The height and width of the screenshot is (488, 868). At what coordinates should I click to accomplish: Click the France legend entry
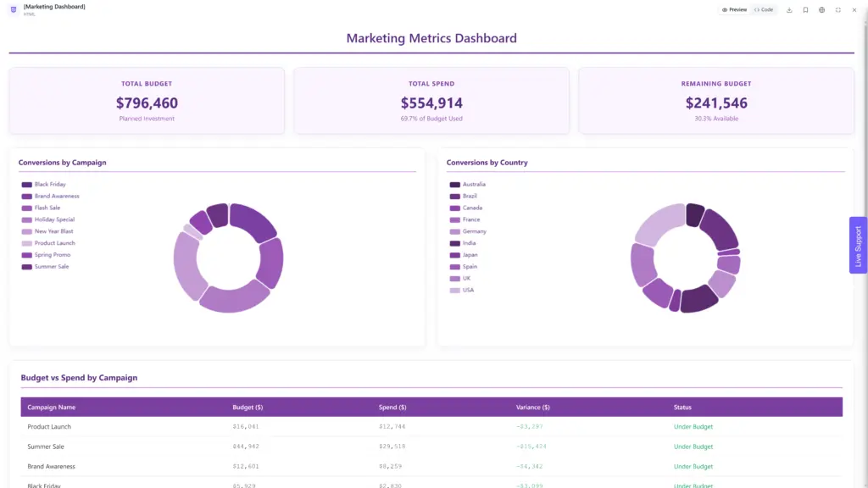coord(465,219)
